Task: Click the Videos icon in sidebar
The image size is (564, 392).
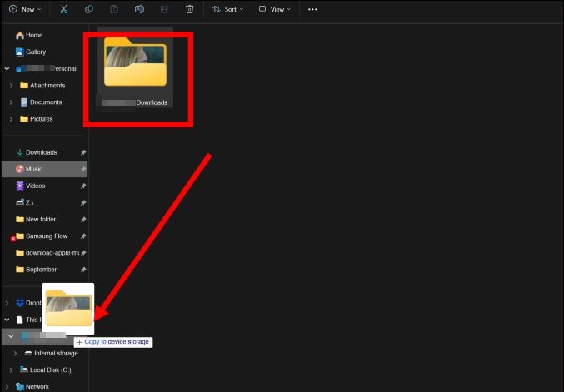Action: click(20, 186)
